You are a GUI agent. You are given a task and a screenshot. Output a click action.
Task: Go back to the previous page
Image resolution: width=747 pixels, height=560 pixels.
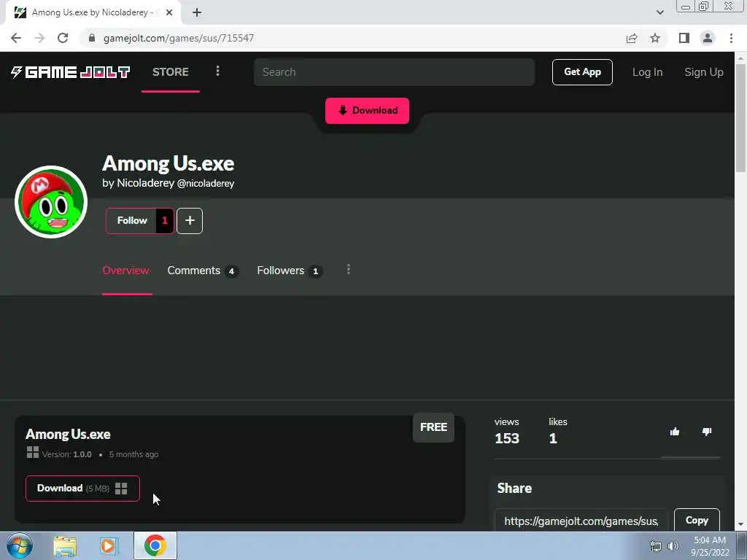[x=16, y=38]
